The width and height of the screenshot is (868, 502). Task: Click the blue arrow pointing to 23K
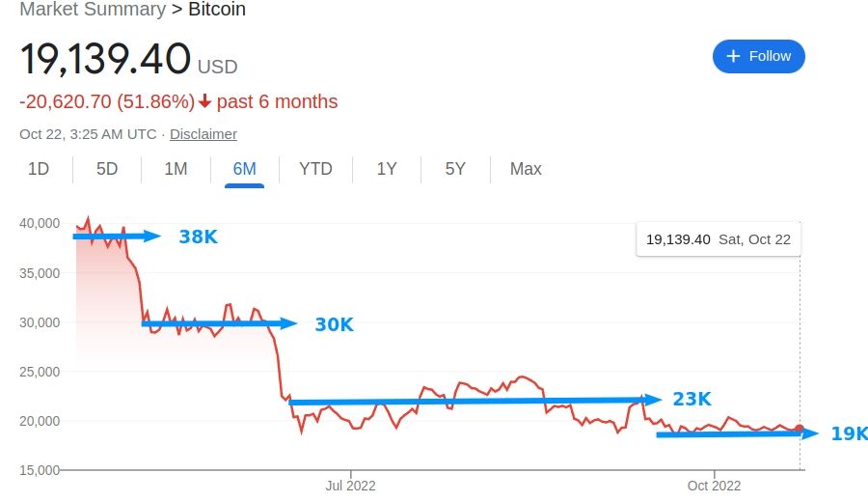click(475, 401)
